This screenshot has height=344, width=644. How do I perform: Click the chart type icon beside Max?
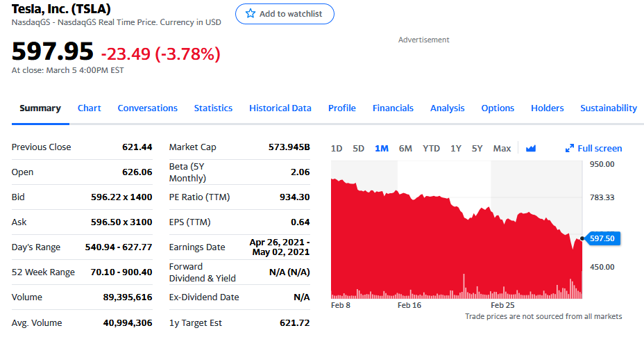pyautogui.click(x=531, y=148)
